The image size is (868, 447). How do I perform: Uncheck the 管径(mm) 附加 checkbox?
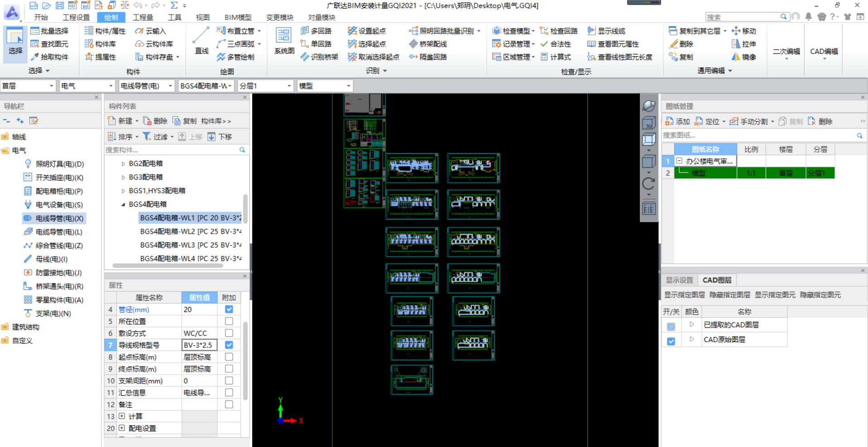pyautogui.click(x=229, y=309)
